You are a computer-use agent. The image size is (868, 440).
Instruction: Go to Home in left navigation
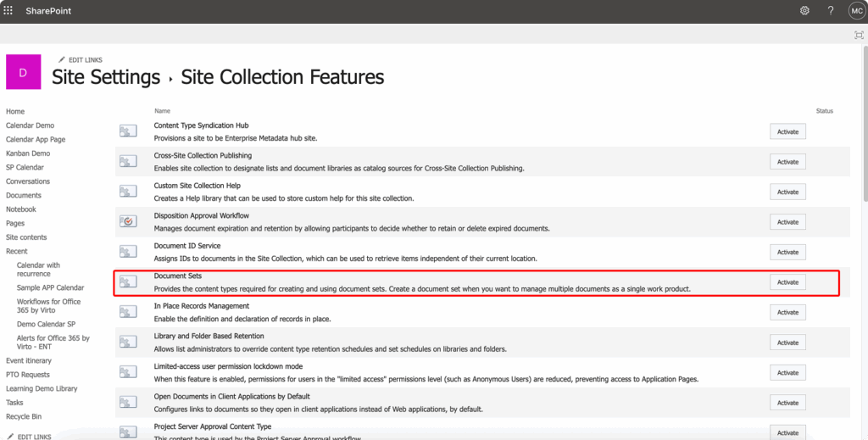(15, 111)
